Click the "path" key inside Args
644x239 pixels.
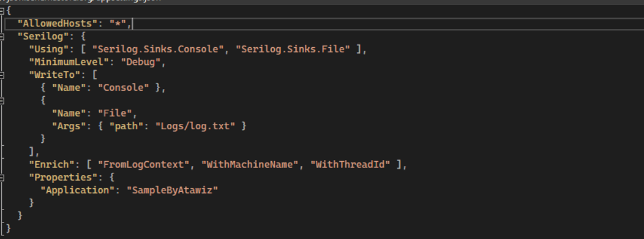[127, 126]
